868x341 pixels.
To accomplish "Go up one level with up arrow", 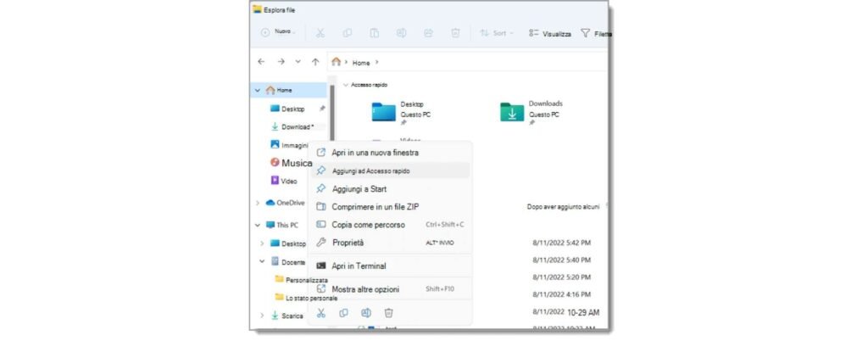I will (315, 62).
